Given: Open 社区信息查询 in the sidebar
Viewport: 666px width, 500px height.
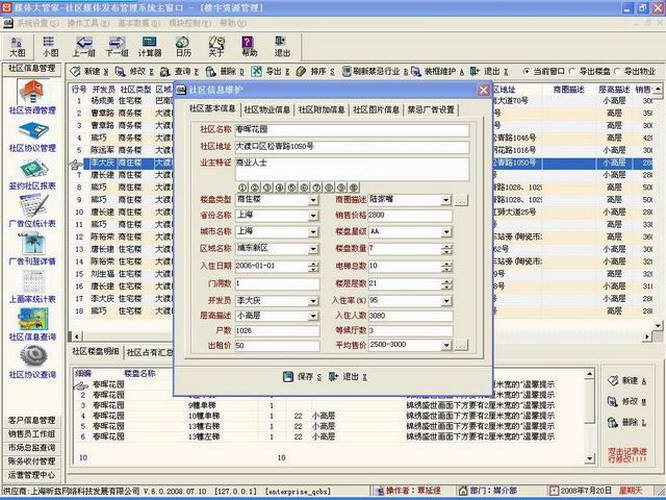Looking at the screenshot, I should pyautogui.click(x=33, y=325).
